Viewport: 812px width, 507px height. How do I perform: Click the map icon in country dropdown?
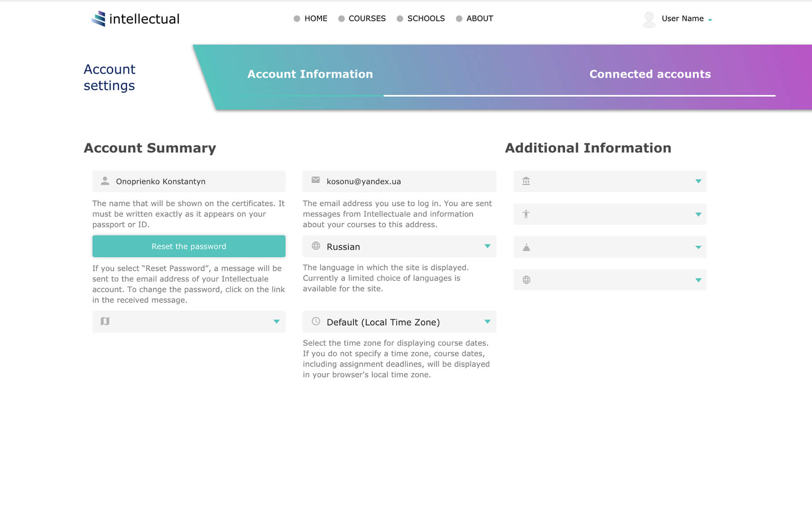pyautogui.click(x=105, y=321)
